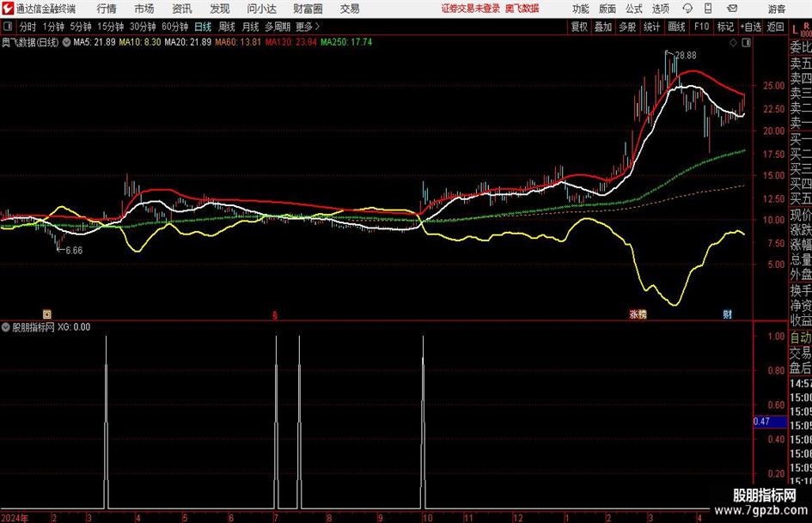Open settings circle beside 奥飞数据(日线)

click(66, 42)
